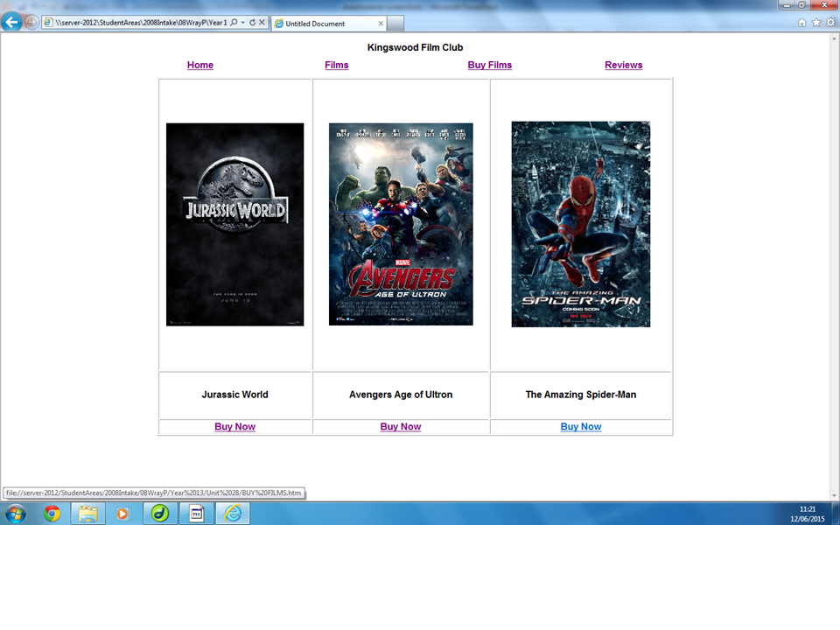Screen dimensions: 840x630
Task: Click Buy Now under Avengers Age of Ultron
Action: click(x=401, y=426)
